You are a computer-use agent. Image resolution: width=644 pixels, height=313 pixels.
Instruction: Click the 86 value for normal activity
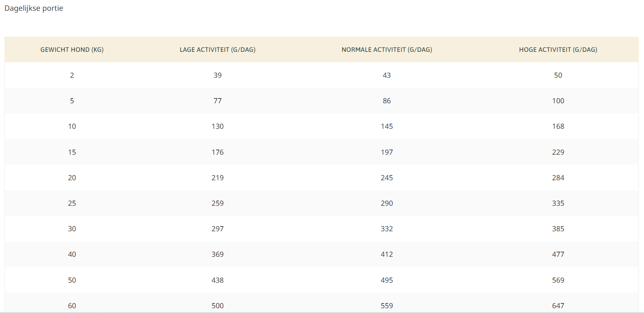point(387,101)
